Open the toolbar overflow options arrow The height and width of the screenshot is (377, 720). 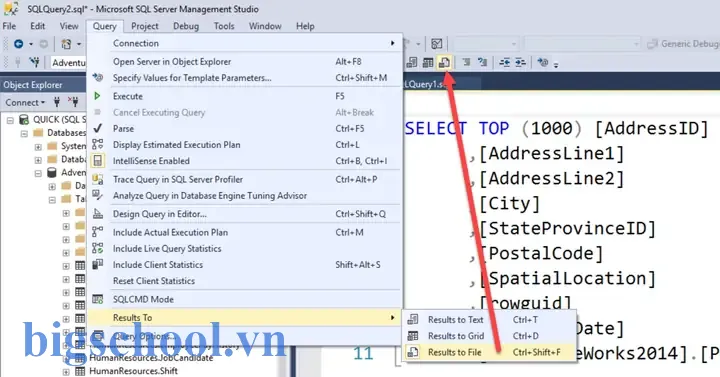[556, 65]
